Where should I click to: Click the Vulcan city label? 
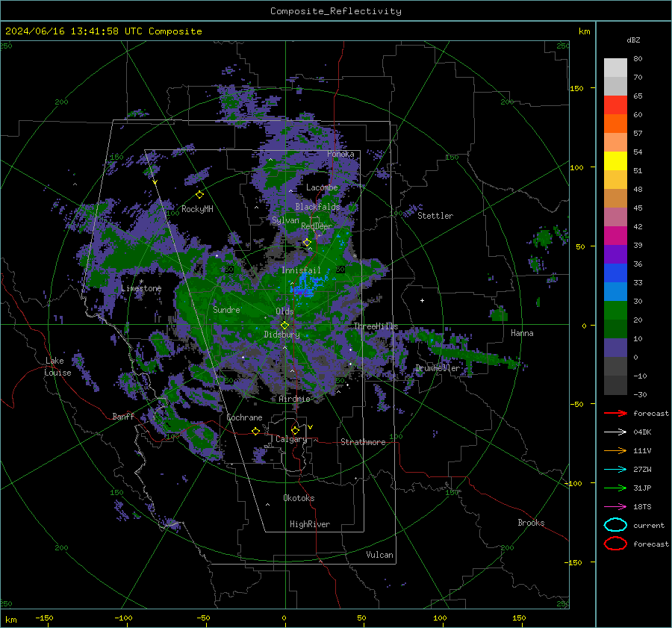pos(379,555)
